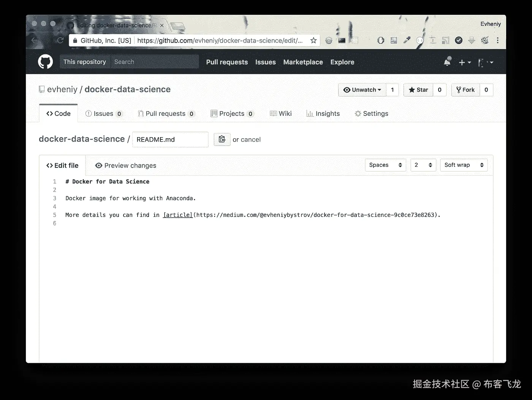Open the Chrome three-dot menu
This screenshot has height=400, width=532.
498,40
